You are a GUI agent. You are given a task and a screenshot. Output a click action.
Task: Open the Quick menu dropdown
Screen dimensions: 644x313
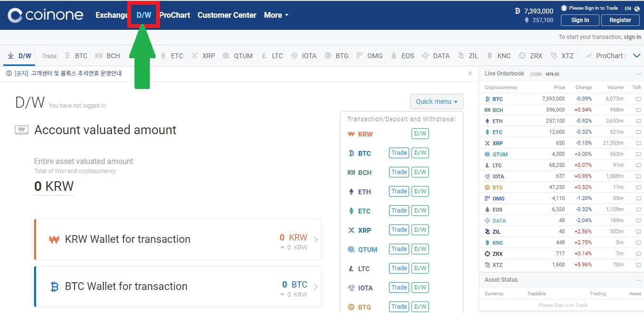[x=437, y=101]
